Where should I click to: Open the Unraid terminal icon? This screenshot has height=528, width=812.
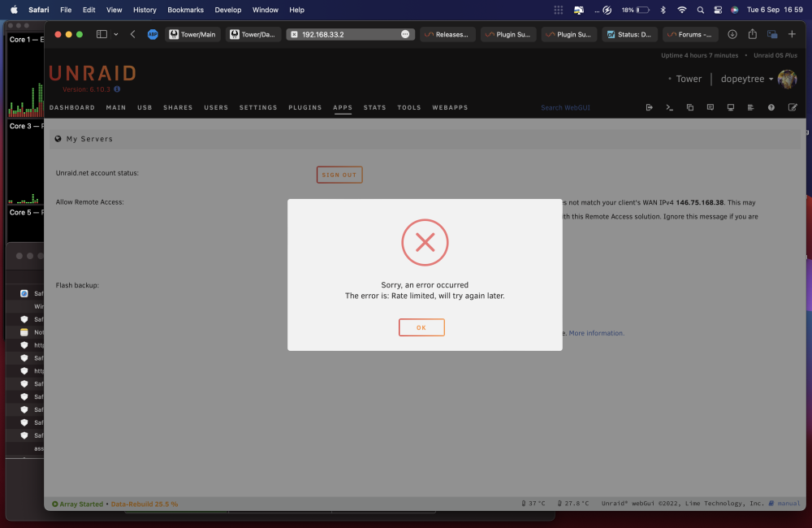click(x=670, y=107)
